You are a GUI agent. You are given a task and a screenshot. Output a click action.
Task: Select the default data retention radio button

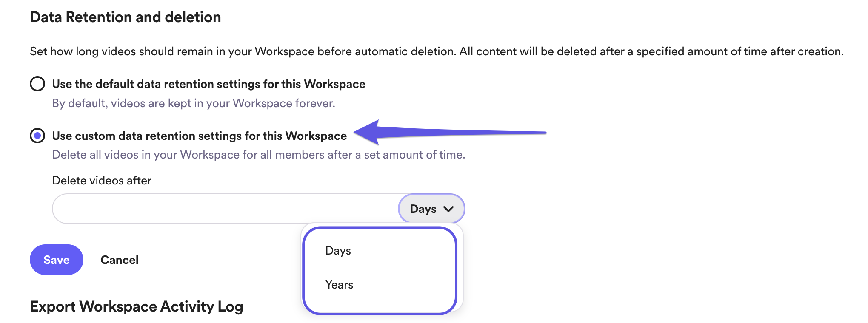coord(37,84)
